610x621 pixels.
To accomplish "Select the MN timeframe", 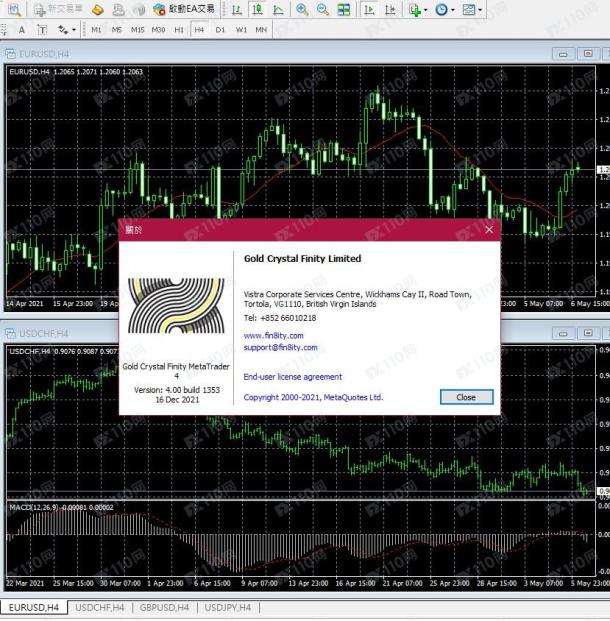I will [261, 30].
